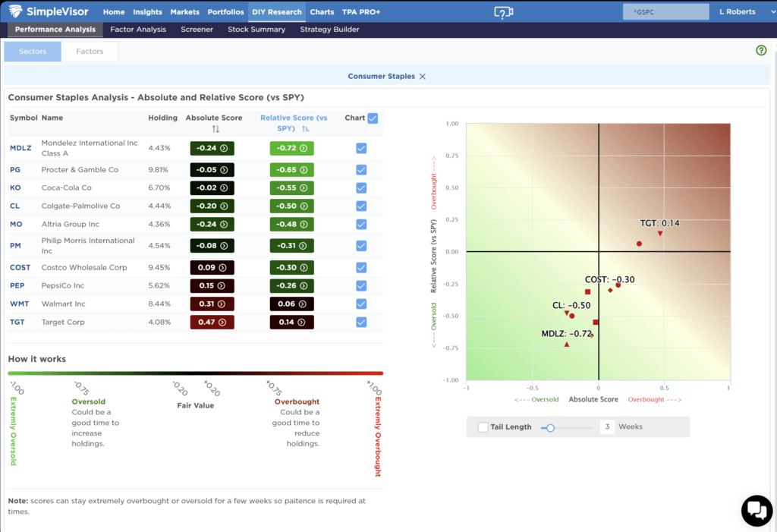Close the Consumer Staples filter

pos(423,77)
